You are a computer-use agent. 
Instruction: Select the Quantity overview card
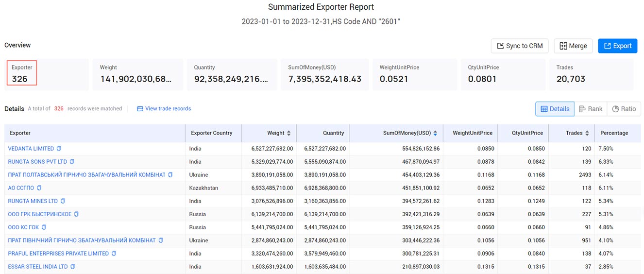232,75
